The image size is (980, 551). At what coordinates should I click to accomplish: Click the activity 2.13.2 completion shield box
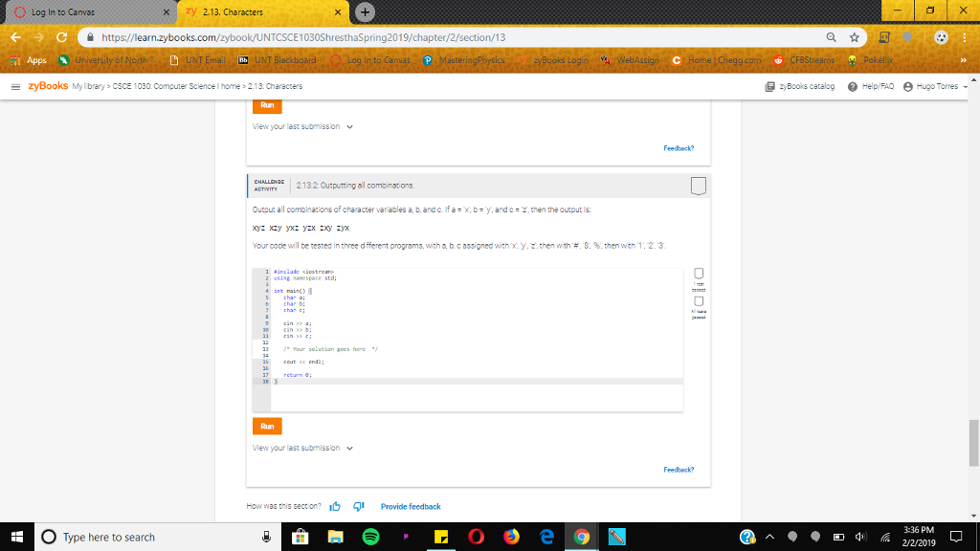coord(698,186)
